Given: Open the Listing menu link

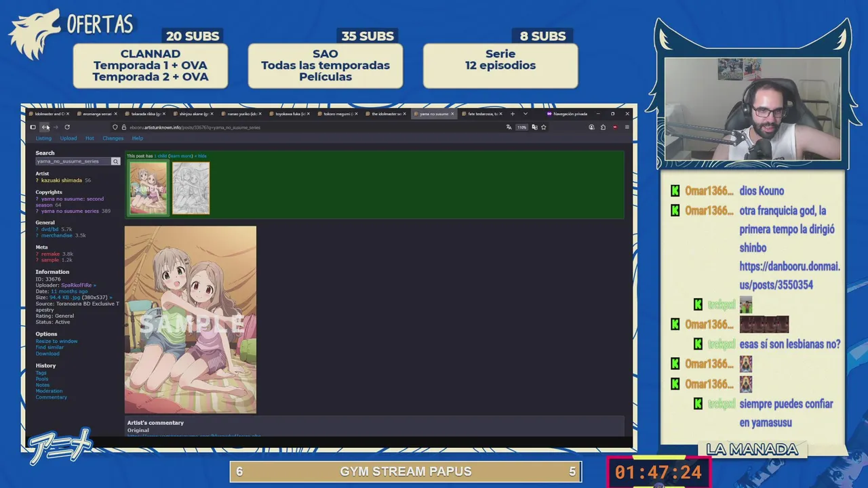Looking at the screenshot, I should click(43, 138).
